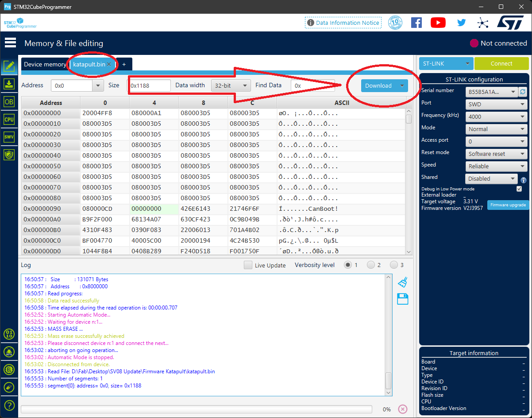Switch to Device memory tab

tap(45, 64)
